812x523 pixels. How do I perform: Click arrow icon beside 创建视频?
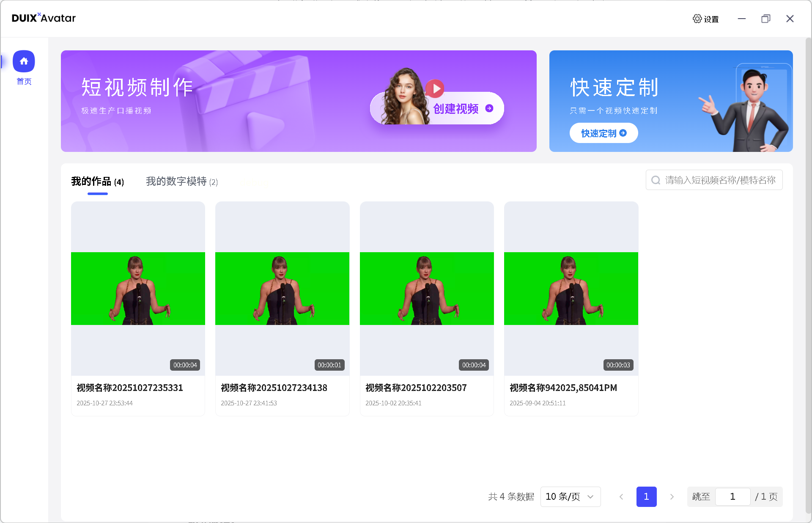pyautogui.click(x=489, y=108)
